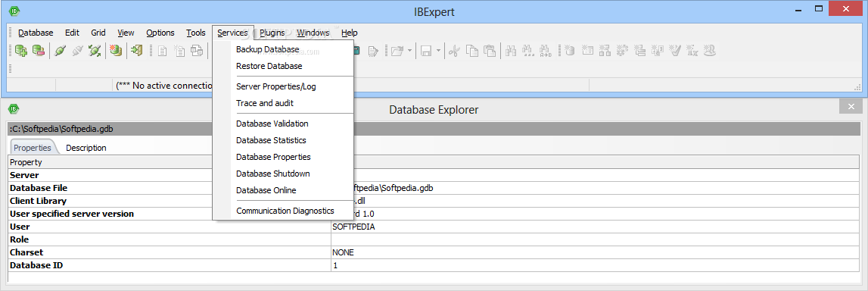Open the Database menu

(x=36, y=33)
